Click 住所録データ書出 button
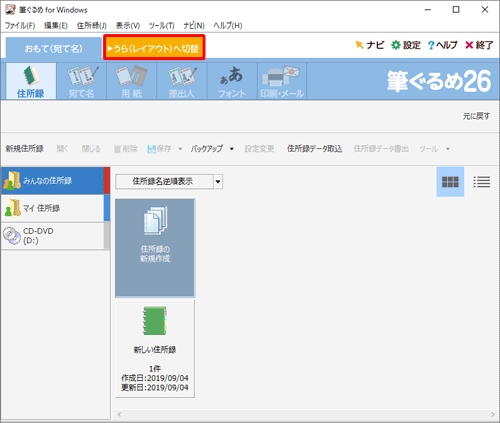 [x=381, y=149]
